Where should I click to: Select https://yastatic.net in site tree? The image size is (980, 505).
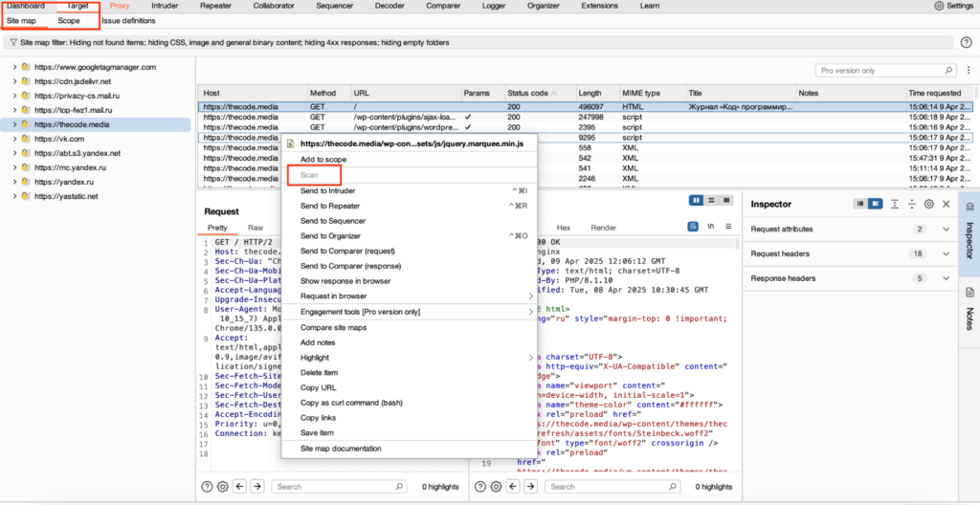pyautogui.click(x=66, y=196)
